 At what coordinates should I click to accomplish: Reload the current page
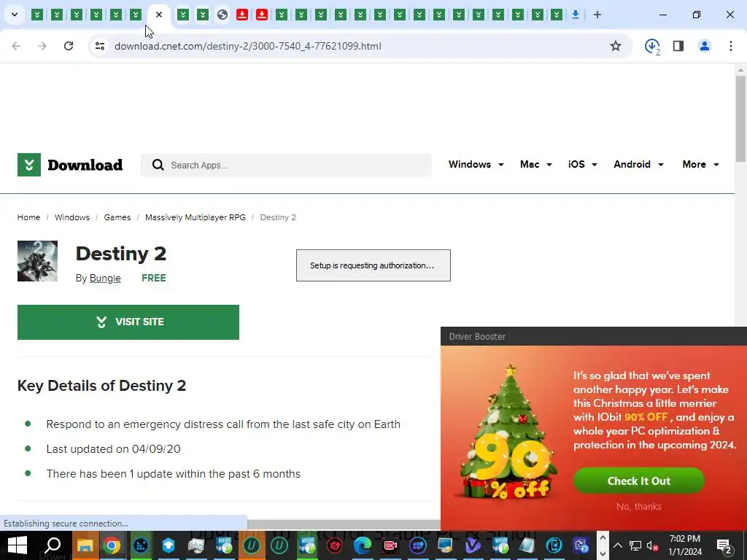[x=69, y=46]
